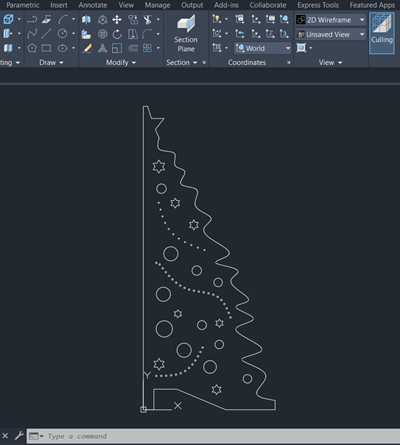The width and height of the screenshot is (400, 445).
Task: Open the Coordinates panel dialog launcher arrow
Action: point(289,62)
